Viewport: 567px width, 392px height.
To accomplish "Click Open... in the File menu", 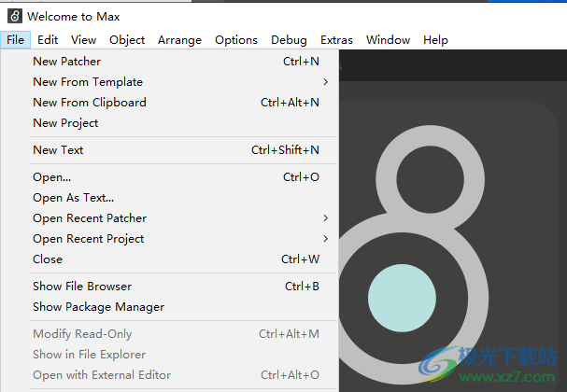I will 51,177.
